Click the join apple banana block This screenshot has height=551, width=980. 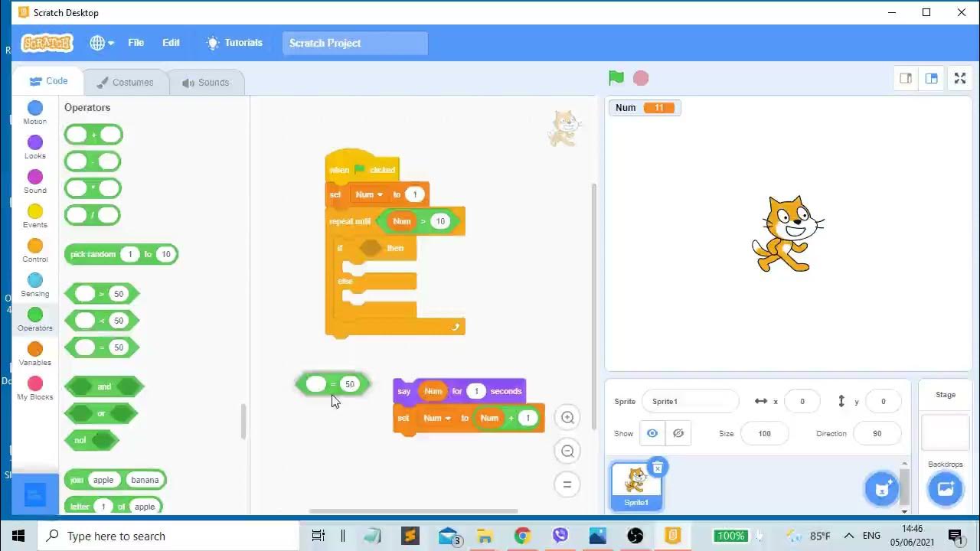click(115, 480)
